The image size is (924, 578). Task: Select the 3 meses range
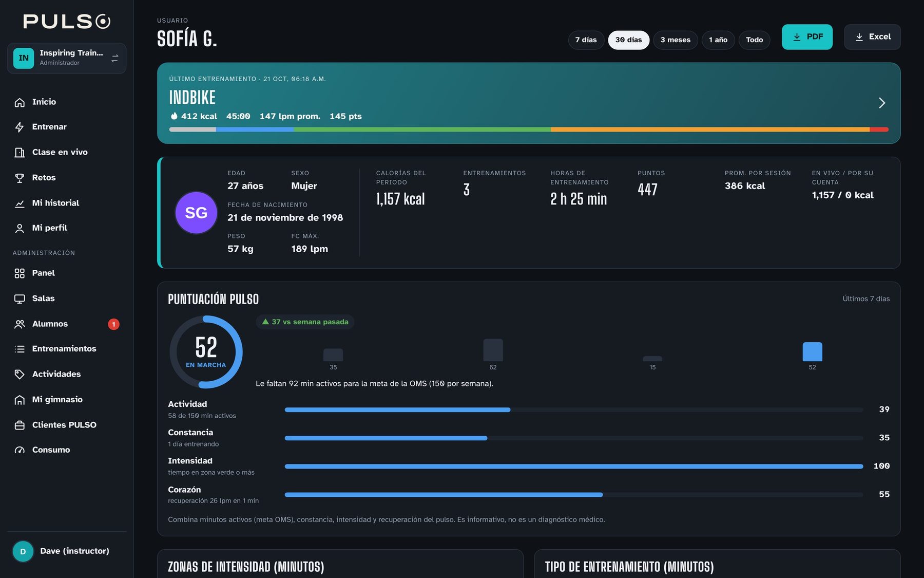click(675, 40)
